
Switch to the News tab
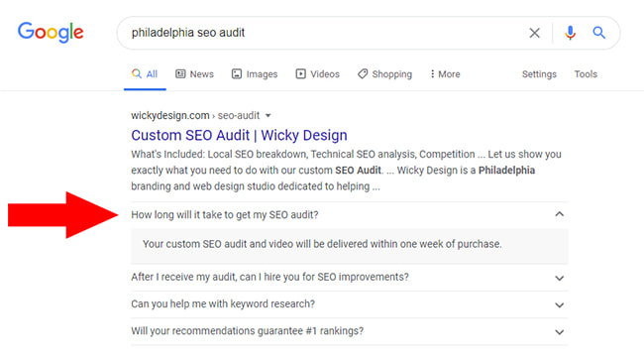194,74
